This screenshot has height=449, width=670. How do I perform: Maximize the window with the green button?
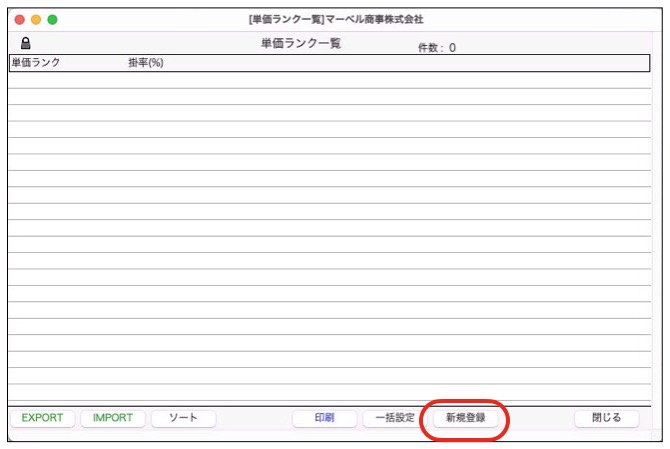coord(53,19)
